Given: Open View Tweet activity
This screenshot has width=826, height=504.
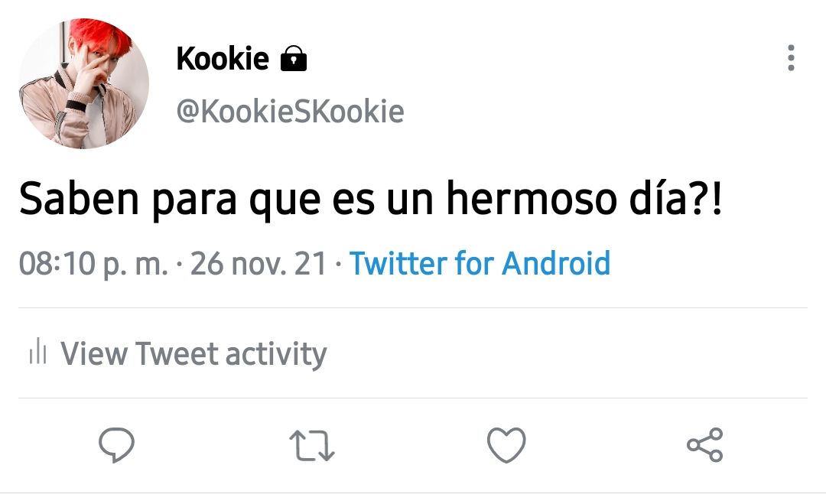Looking at the screenshot, I should click(x=178, y=353).
